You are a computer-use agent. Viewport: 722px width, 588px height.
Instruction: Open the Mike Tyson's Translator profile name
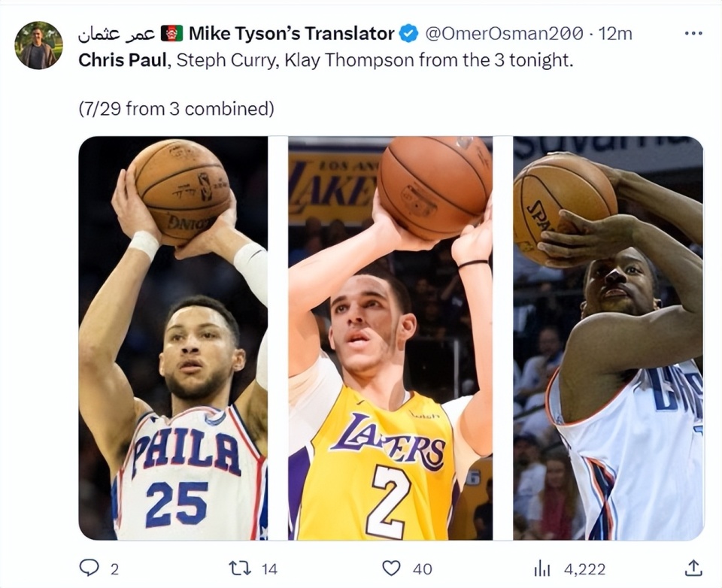click(x=291, y=34)
